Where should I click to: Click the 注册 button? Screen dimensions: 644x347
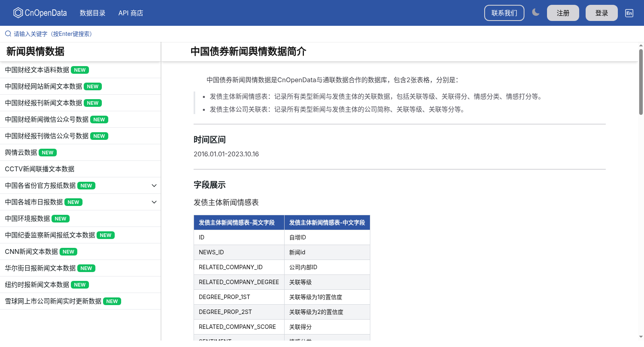point(563,13)
